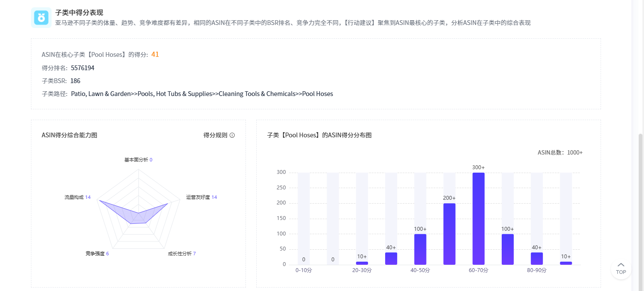Click the last bar labeled 10+
Screen dimensions: 644x291
[566, 263]
